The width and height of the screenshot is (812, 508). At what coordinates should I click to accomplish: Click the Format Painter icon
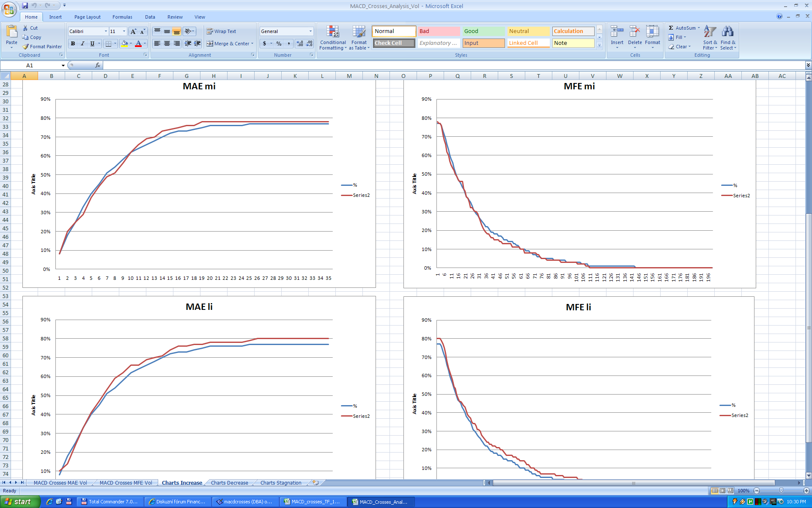click(x=26, y=47)
